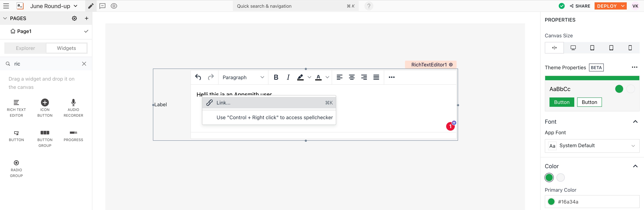Collapse the Font section chevron
This screenshot has width=644, height=210.
[x=635, y=122]
